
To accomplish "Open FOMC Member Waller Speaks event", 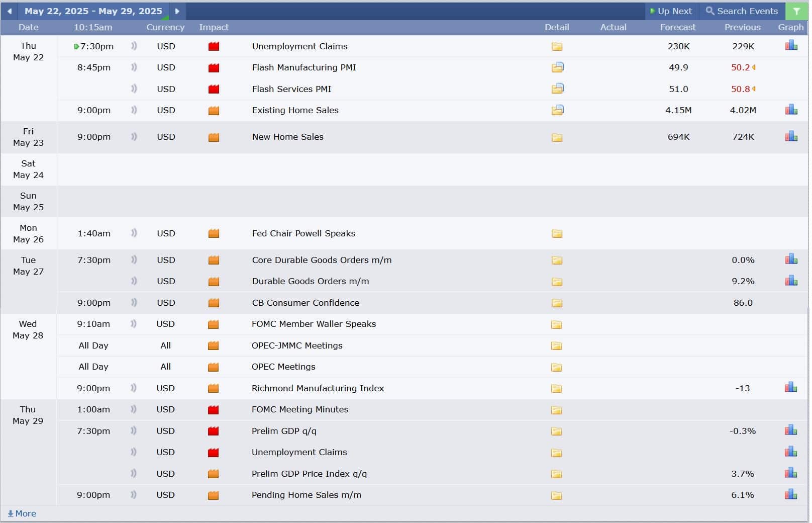I will 314,324.
